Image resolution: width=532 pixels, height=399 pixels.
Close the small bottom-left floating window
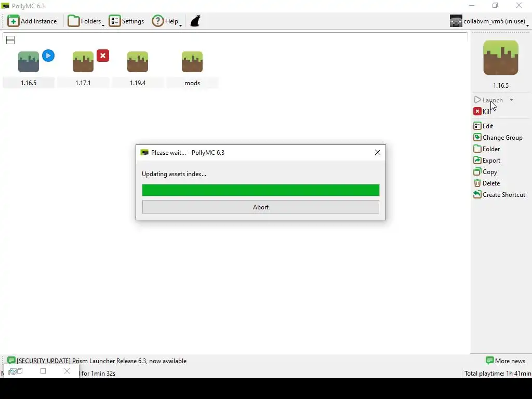(x=67, y=371)
